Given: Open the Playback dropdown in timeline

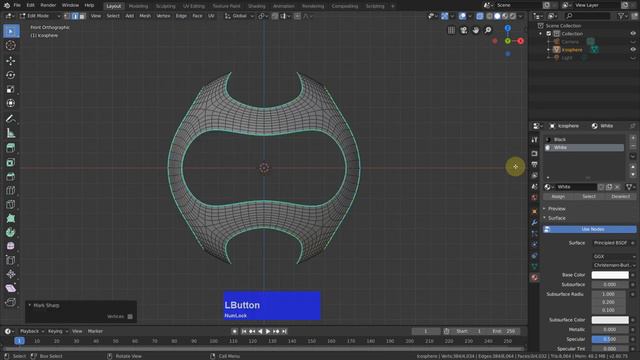Looking at the screenshot, I should pyautogui.click(x=32, y=331).
